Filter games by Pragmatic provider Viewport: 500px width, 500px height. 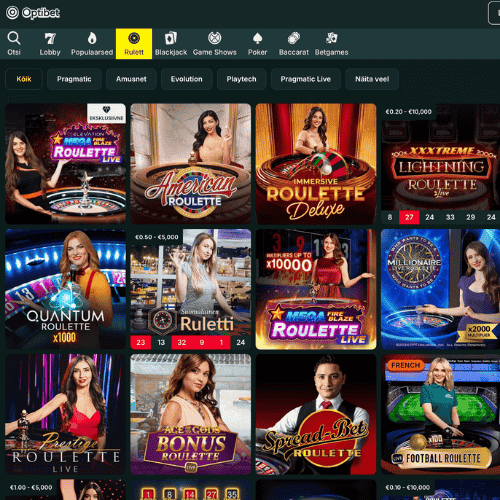74,79
